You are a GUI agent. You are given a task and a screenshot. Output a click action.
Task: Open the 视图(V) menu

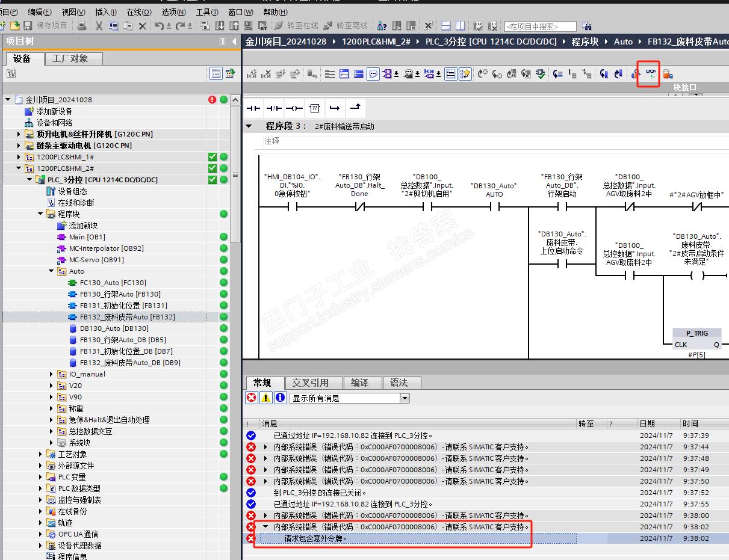coord(73,12)
